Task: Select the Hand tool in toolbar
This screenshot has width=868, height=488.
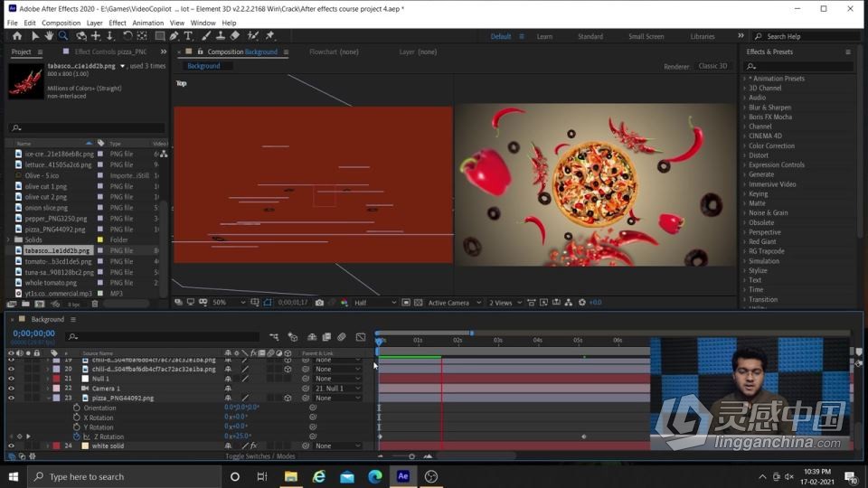Action: (x=49, y=36)
